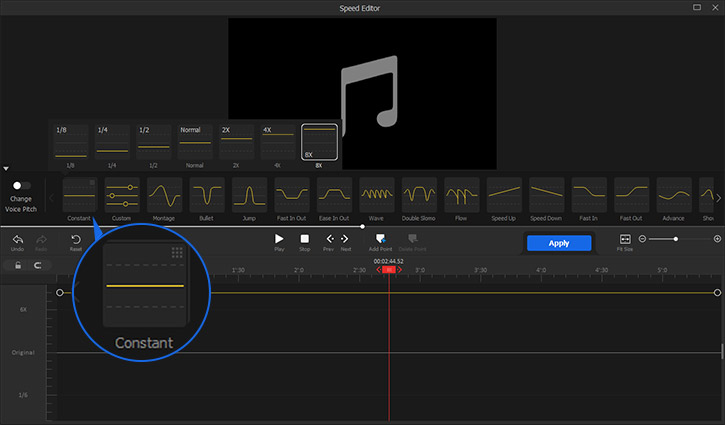
Task: Add a speed point
Action: pyautogui.click(x=380, y=240)
